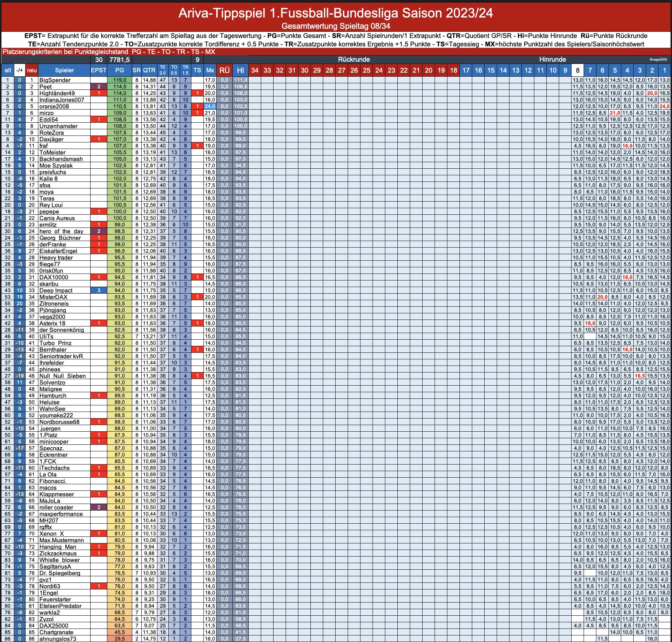Click player 'Backhandsmash'
The height and width of the screenshot is (642, 672).
[x=61, y=159]
